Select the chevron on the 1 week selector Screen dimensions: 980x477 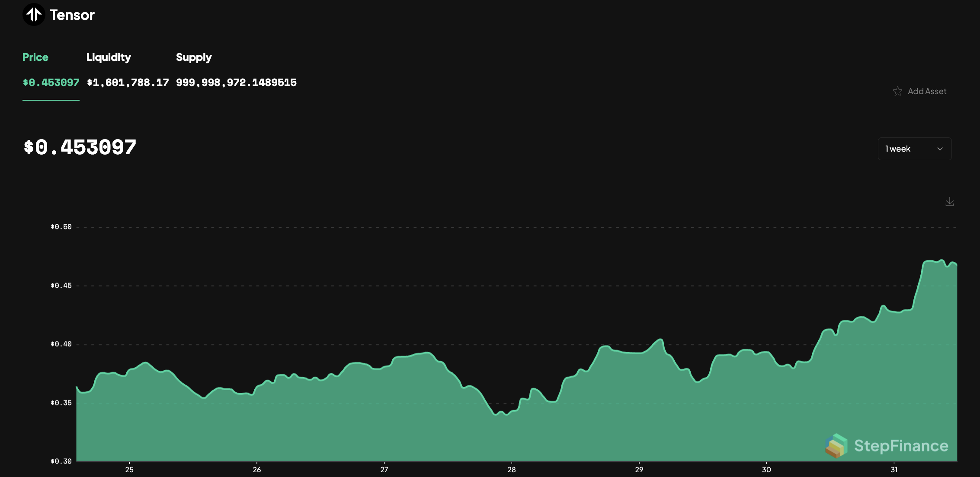pyautogui.click(x=940, y=149)
